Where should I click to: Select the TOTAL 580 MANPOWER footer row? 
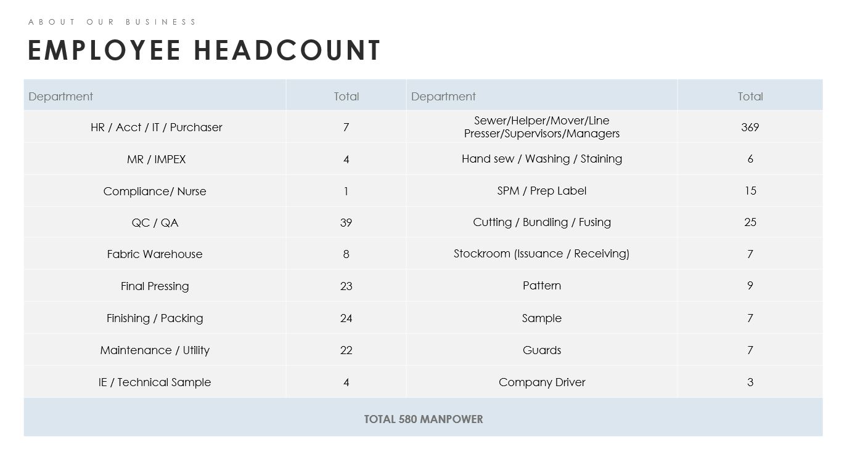point(423,419)
